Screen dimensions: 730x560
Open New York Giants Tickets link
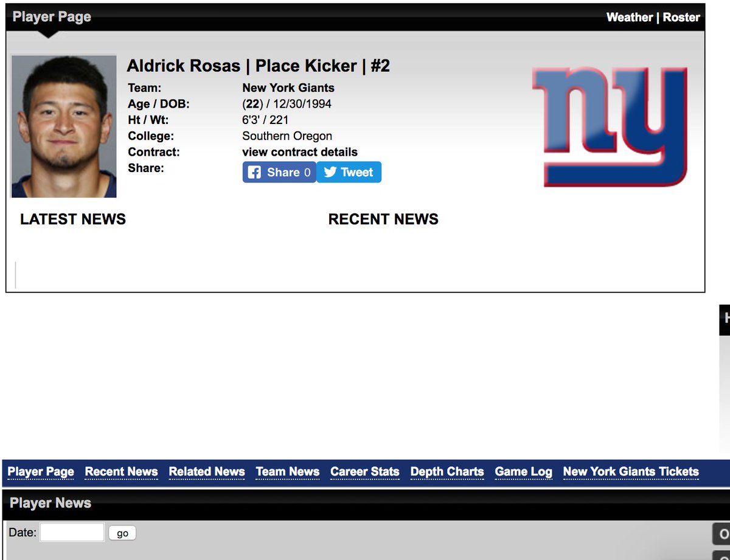(x=631, y=472)
